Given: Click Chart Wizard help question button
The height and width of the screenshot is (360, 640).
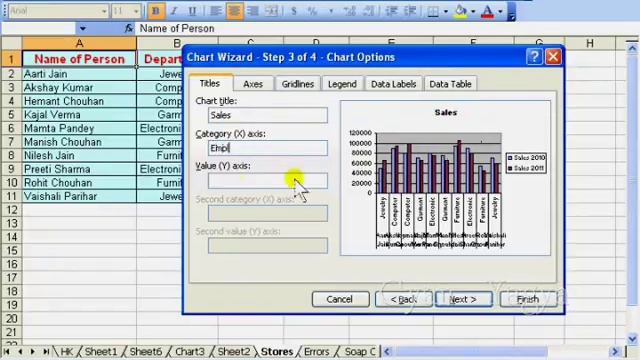Looking at the screenshot, I should (534, 57).
